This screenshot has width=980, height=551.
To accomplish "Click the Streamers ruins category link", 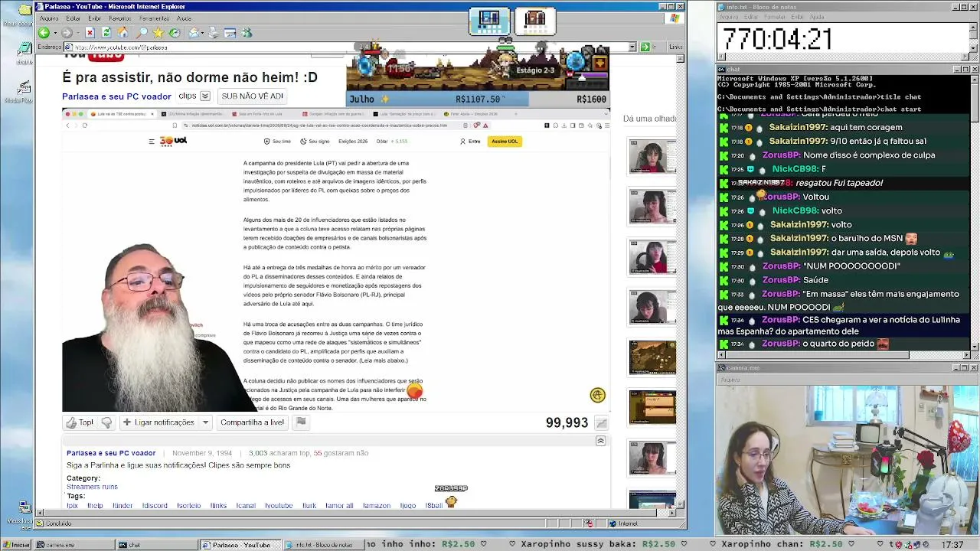I will pyautogui.click(x=92, y=487).
